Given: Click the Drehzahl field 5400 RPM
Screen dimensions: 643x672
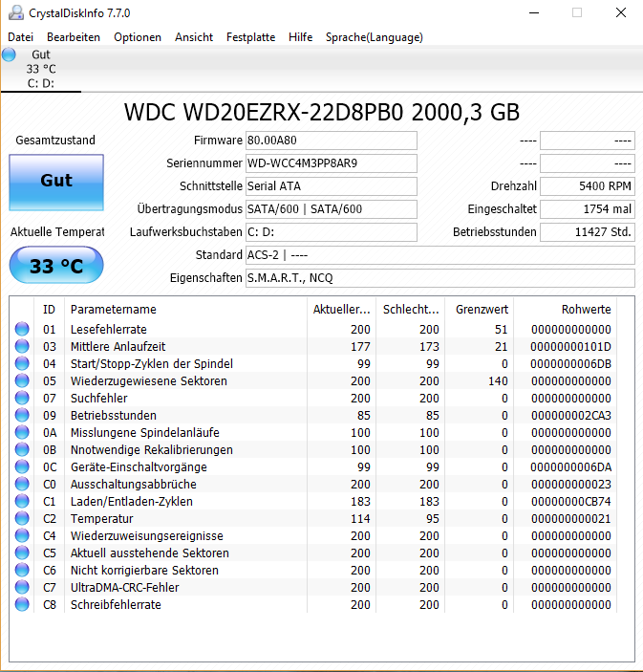Looking at the screenshot, I should [588, 186].
